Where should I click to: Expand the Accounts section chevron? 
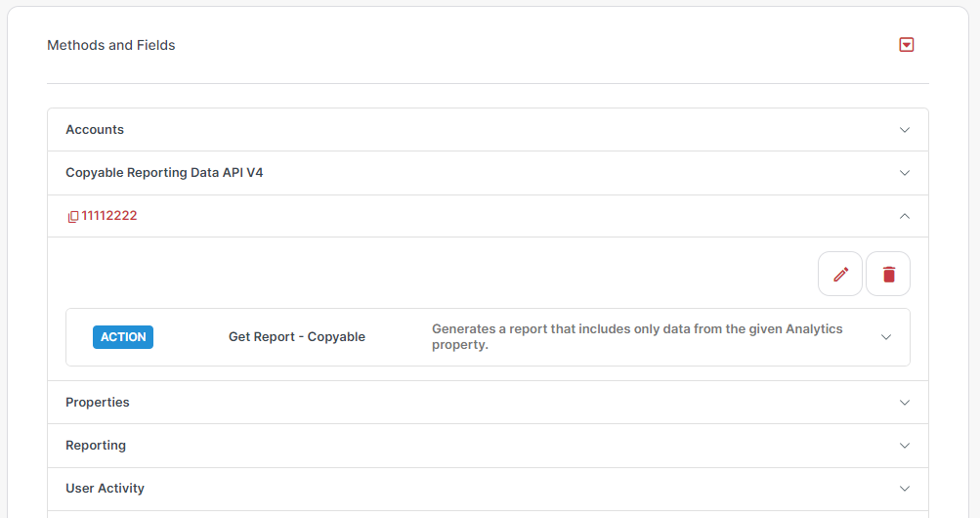[905, 130]
